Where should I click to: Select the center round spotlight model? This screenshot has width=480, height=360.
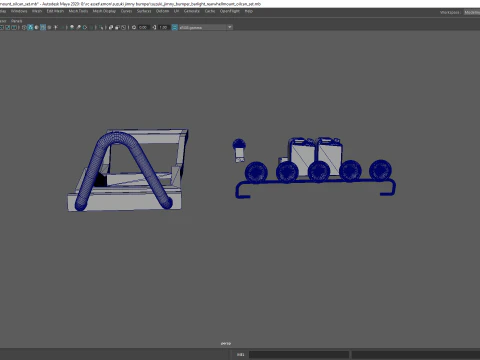[x=319, y=172]
